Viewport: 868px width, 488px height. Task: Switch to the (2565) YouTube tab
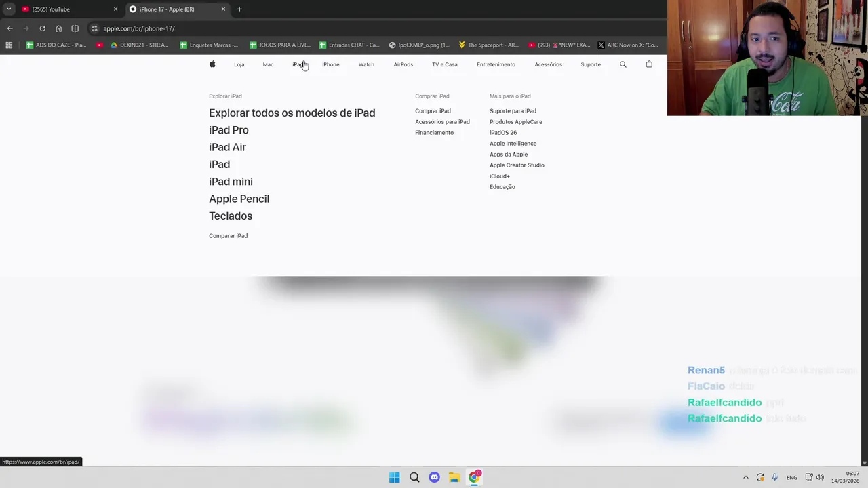click(x=68, y=9)
